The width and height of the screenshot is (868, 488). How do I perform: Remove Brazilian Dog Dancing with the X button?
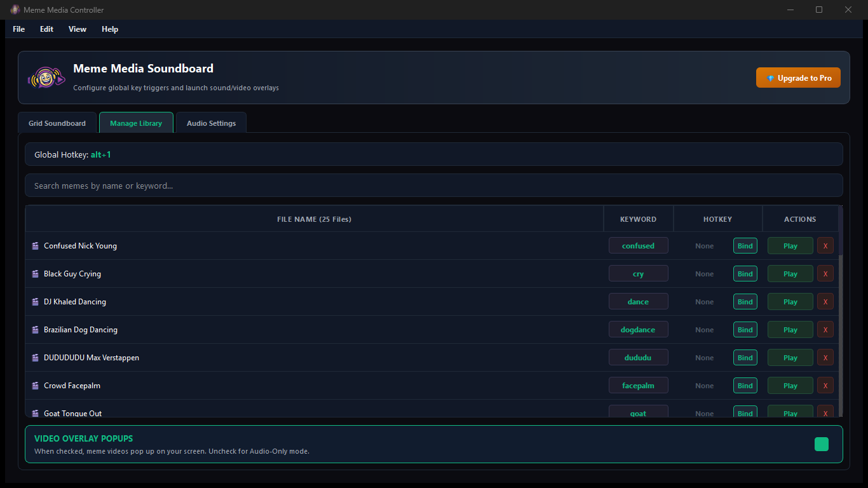click(x=825, y=330)
